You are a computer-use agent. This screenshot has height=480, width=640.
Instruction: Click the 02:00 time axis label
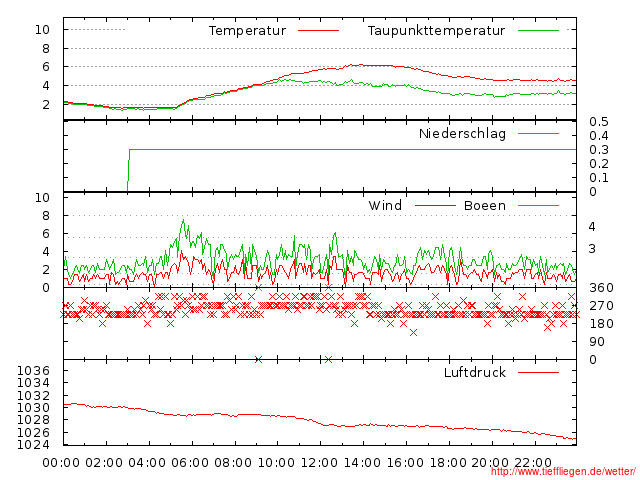(104, 463)
